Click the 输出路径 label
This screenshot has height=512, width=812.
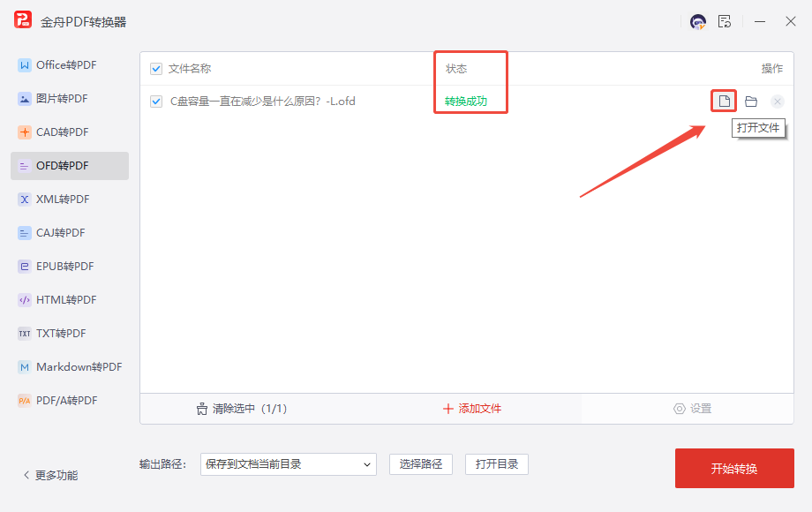tap(162, 464)
